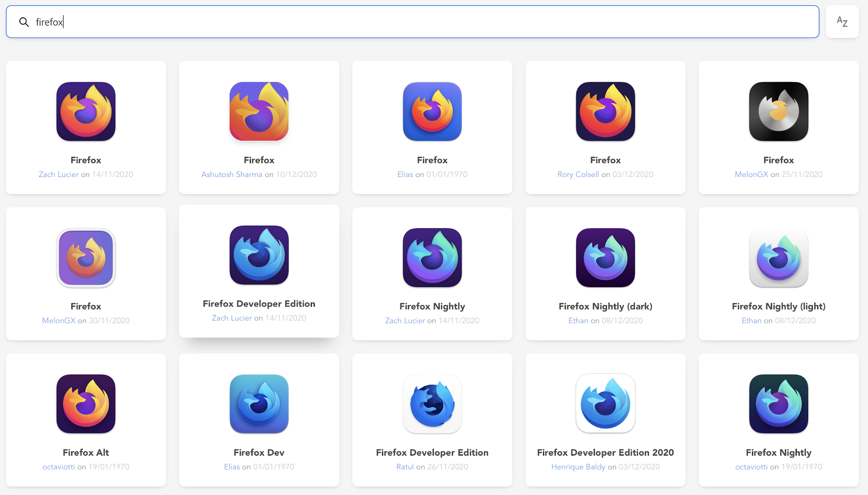Open Rory Colsell's author profile link
This screenshot has height=495, width=868.
pos(578,174)
